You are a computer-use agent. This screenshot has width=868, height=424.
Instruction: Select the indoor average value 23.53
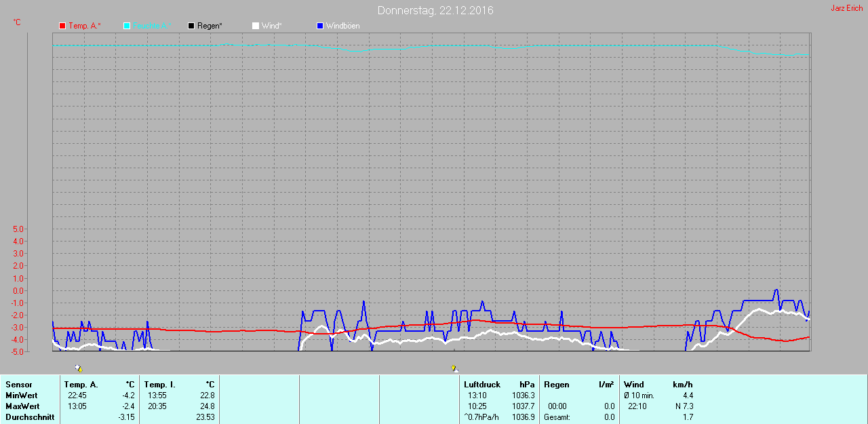[205, 417]
